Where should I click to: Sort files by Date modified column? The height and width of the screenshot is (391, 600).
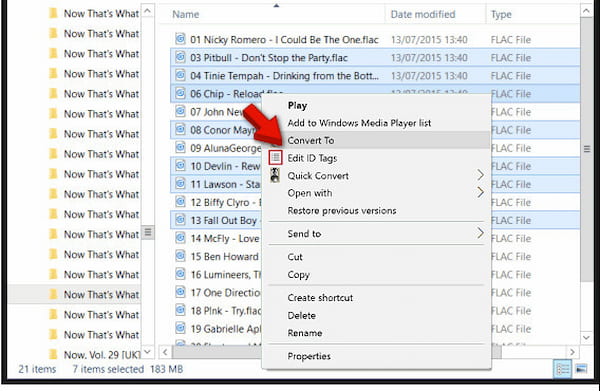point(423,15)
